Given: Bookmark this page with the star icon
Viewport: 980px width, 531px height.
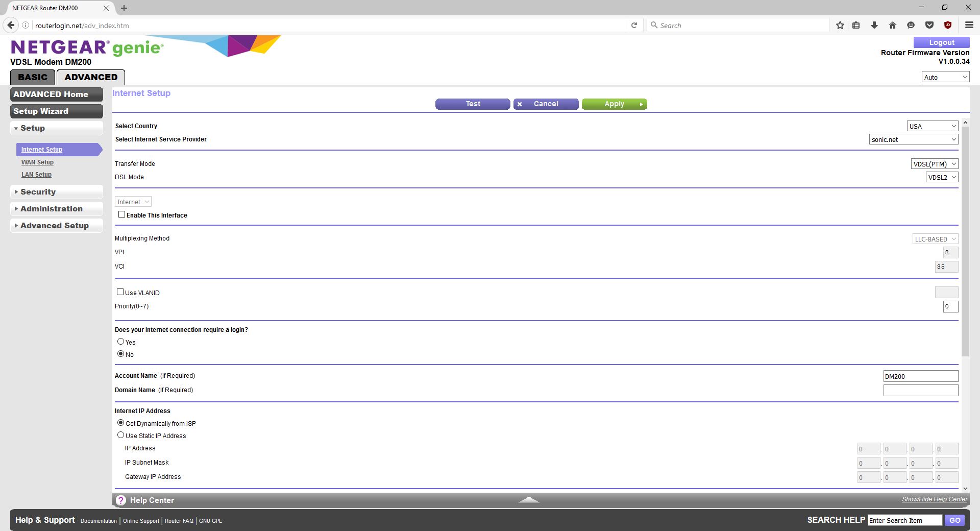Looking at the screenshot, I should pos(840,25).
